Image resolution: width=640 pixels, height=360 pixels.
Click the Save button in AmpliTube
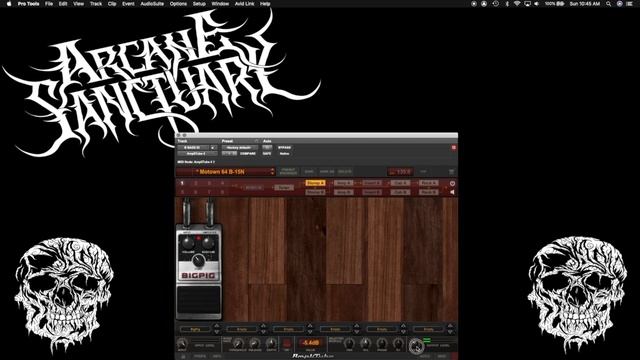click(309, 172)
